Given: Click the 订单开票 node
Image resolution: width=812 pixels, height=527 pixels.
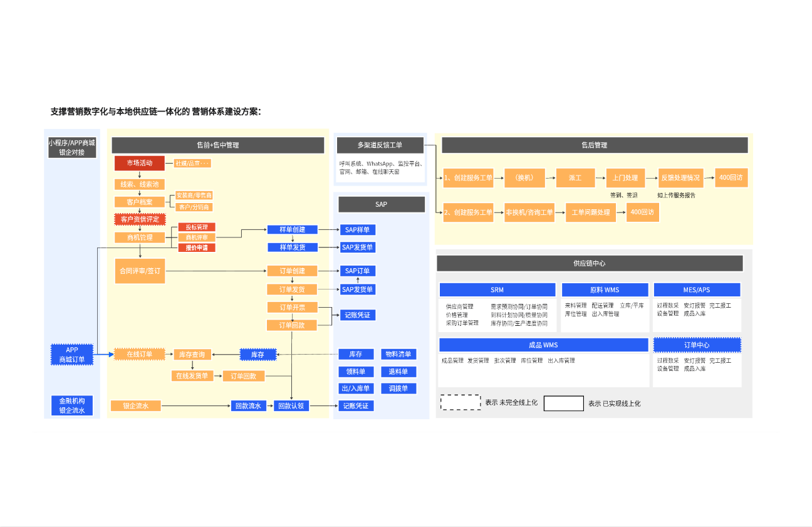Looking at the screenshot, I should pyautogui.click(x=293, y=307).
